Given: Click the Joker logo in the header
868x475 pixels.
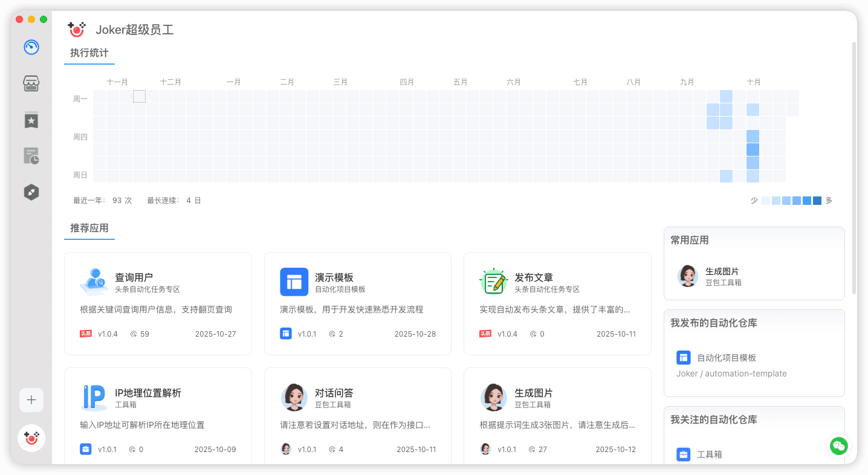Looking at the screenshot, I should [77, 29].
